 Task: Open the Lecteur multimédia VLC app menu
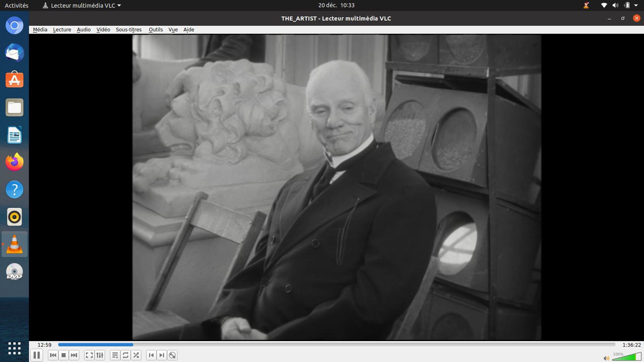pos(82,5)
